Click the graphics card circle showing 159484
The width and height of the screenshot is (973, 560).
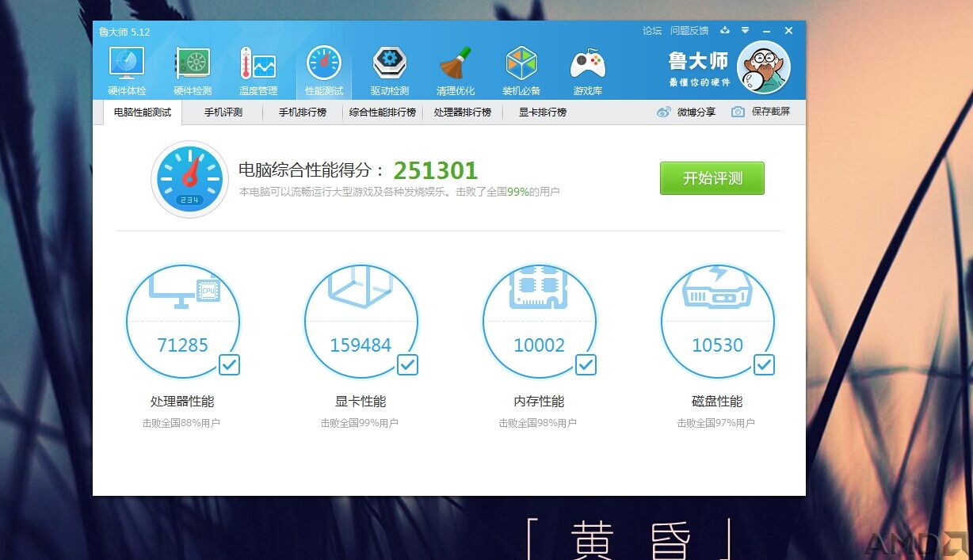(361, 322)
